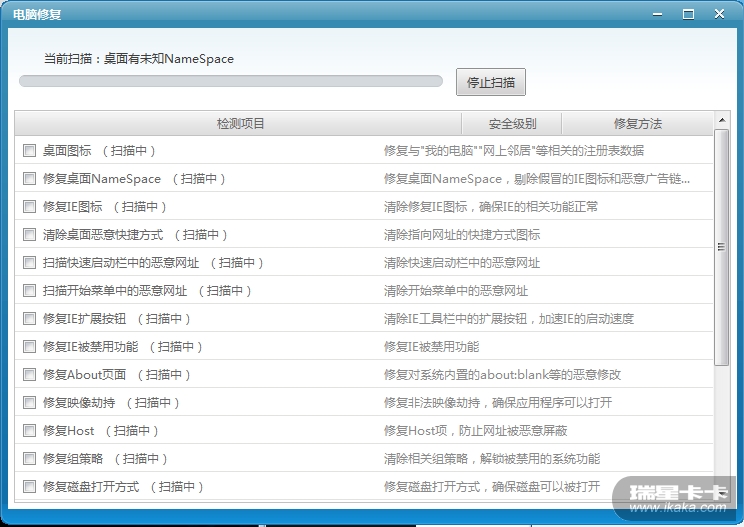Click description 清除开始菜单中的恶意网址
The width and height of the screenshot is (744, 527).
456,291
